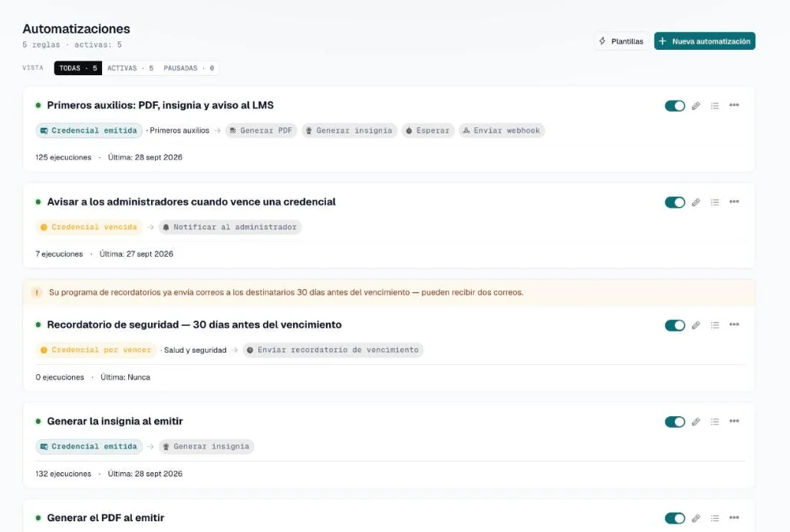Viewport: 790px width, 532px height.
Task: Click the 'Última: 27 sept 2026' text
Action: pos(136,254)
